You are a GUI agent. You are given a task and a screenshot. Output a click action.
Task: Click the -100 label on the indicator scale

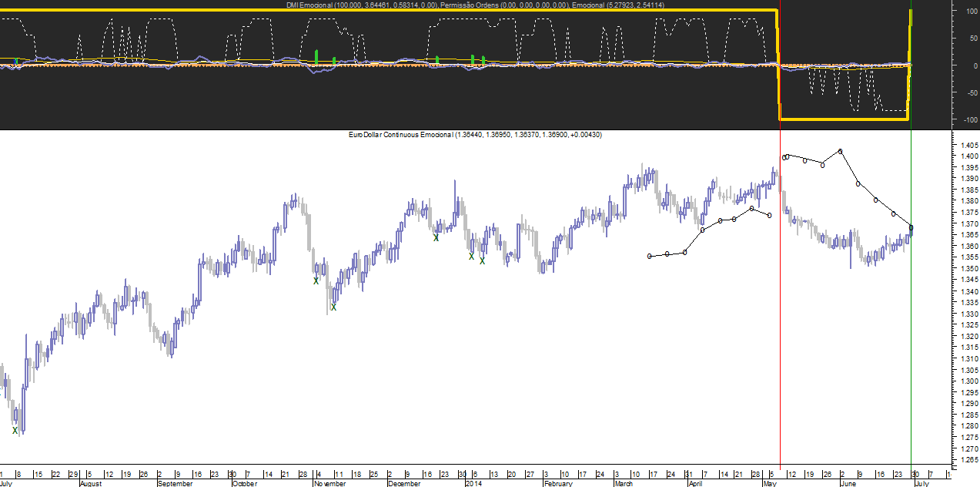[964, 119]
